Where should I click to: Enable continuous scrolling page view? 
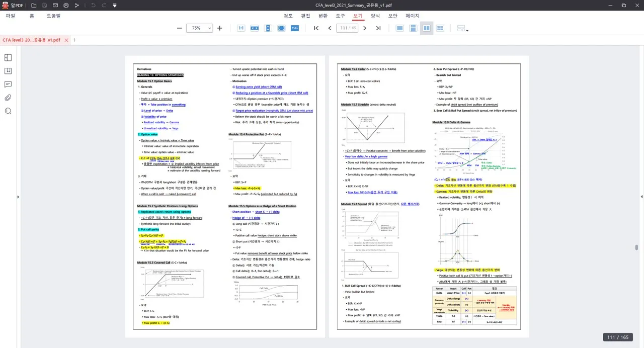coord(413,28)
